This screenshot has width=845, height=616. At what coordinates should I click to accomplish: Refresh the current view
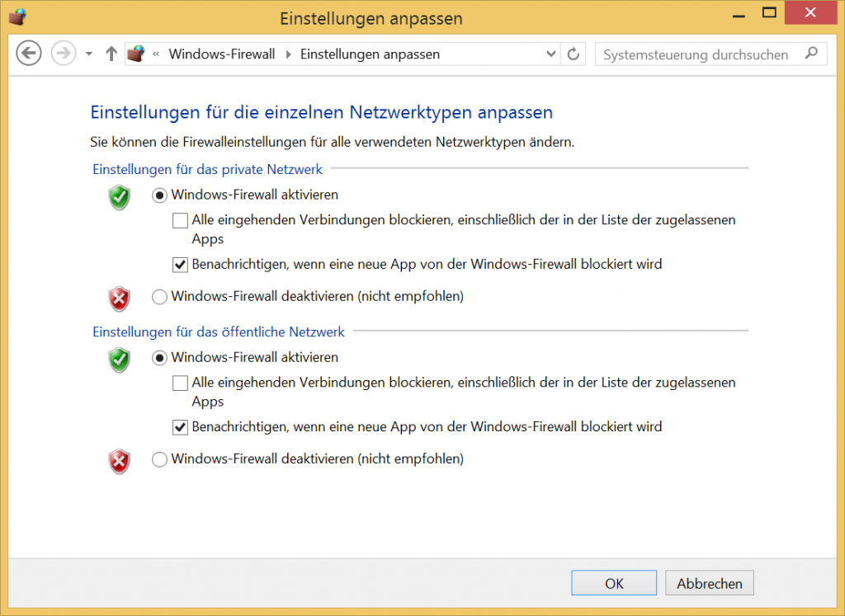(x=573, y=53)
